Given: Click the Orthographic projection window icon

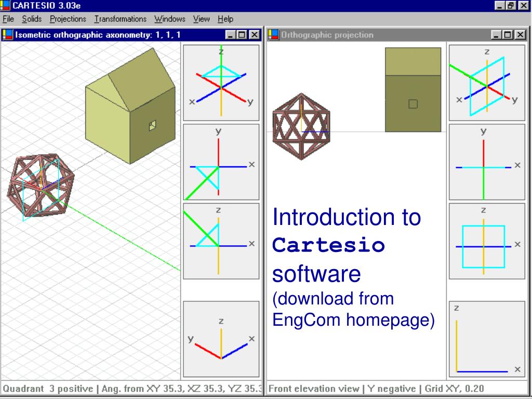Looking at the screenshot, I should coord(273,35).
